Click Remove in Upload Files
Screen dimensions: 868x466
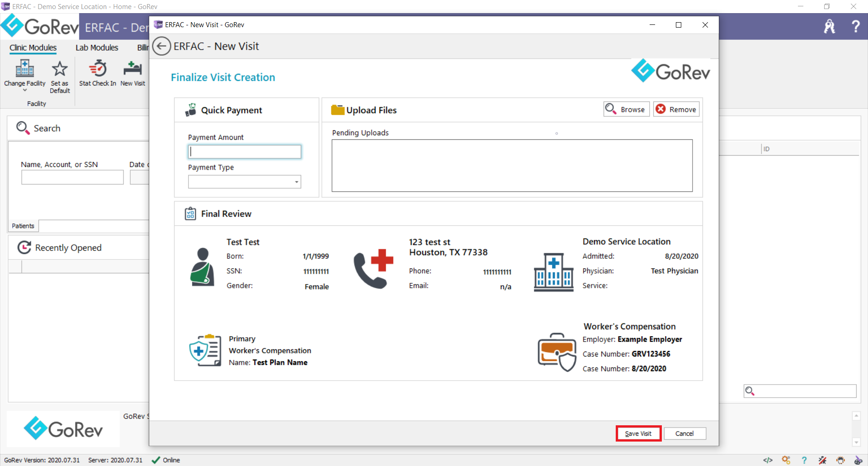coord(676,109)
